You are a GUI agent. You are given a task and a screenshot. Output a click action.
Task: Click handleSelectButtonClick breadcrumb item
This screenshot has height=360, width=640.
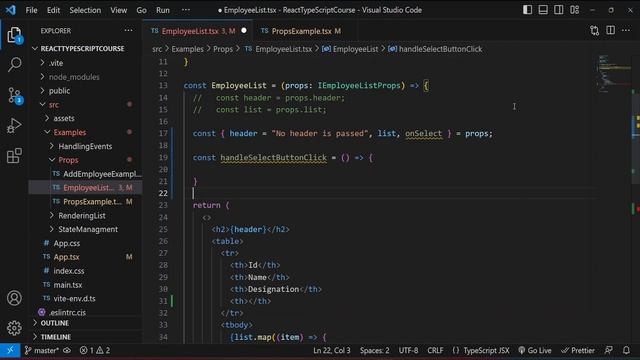[x=440, y=49]
